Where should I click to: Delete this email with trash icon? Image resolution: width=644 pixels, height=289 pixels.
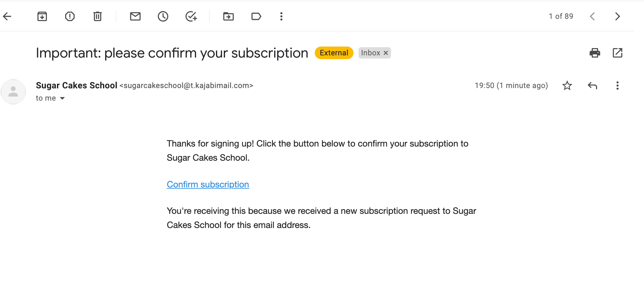pyautogui.click(x=98, y=16)
